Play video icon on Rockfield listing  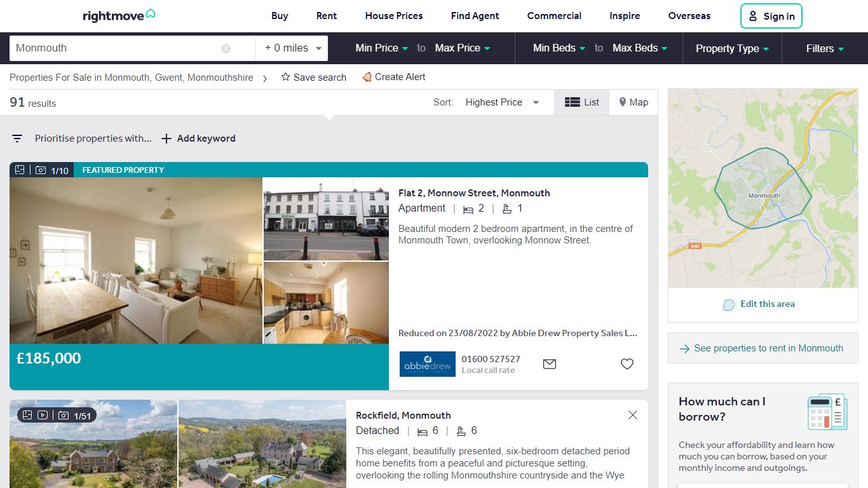coord(43,415)
